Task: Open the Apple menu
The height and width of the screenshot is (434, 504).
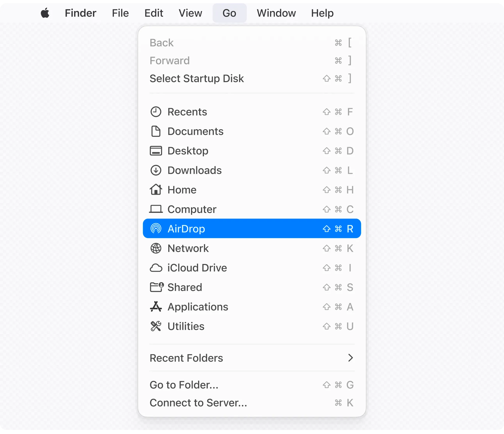Action: pyautogui.click(x=45, y=13)
